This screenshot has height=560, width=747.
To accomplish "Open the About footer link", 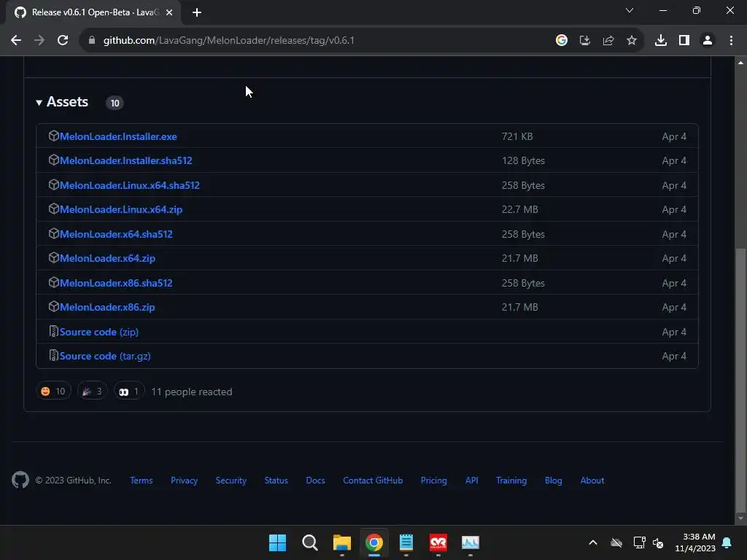I will tap(592, 481).
